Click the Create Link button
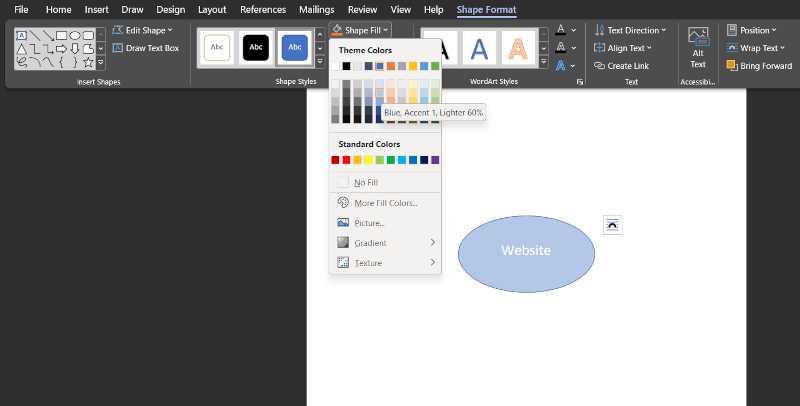The image size is (800, 406). click(x=626, y=66)
